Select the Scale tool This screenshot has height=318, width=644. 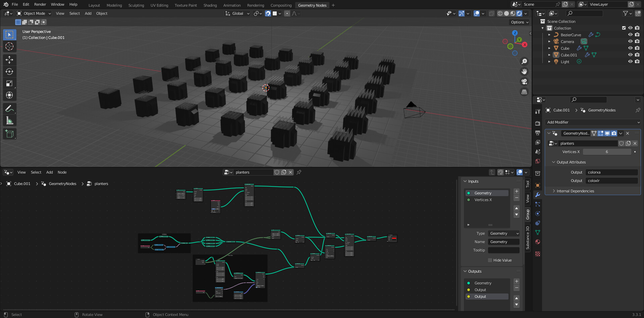tap(9, 83)
